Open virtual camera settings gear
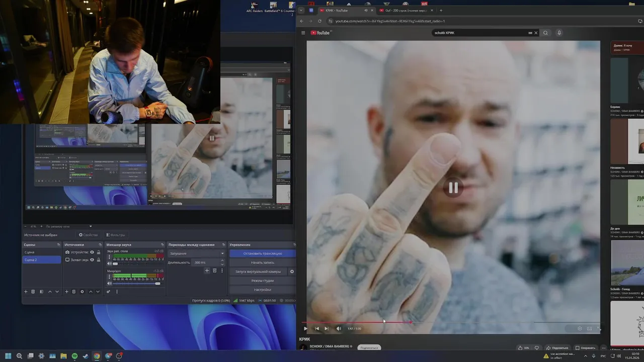The height and width of the screenshot is (362, 644). coord(292,271)
